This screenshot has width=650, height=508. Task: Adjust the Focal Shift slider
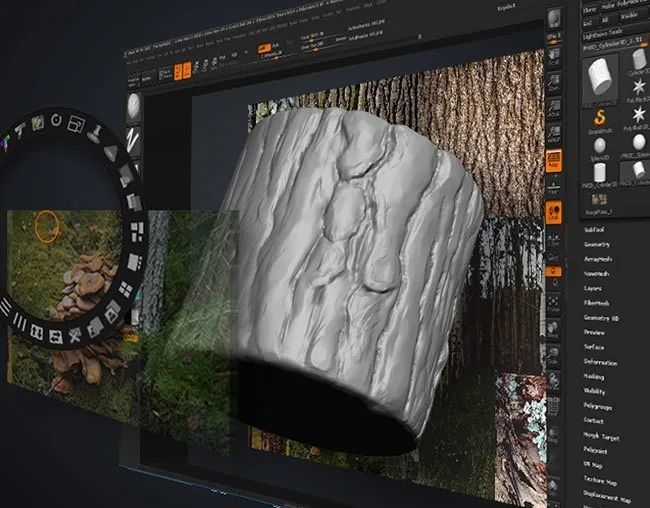[x=312, y=37]
